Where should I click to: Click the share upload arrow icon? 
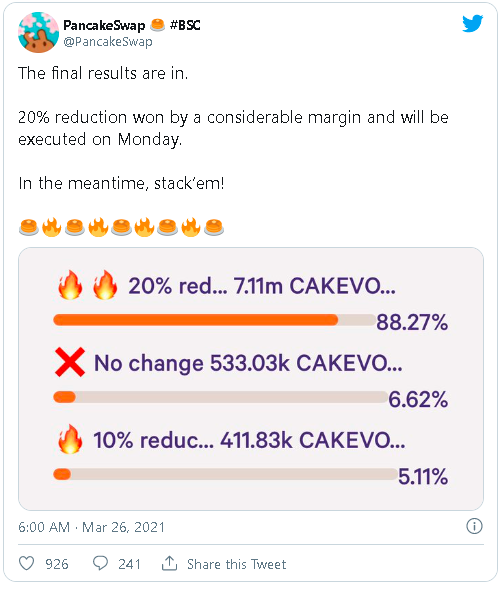169,563
